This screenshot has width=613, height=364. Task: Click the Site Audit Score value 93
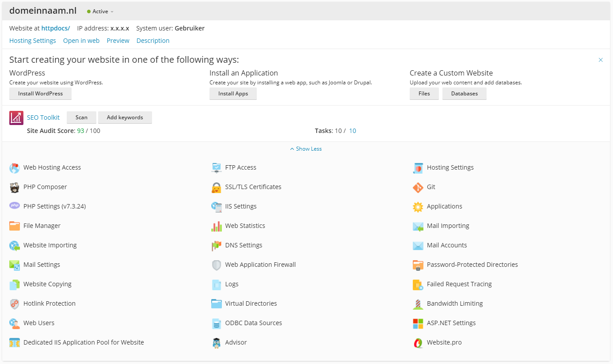click(x=80, y=131)
